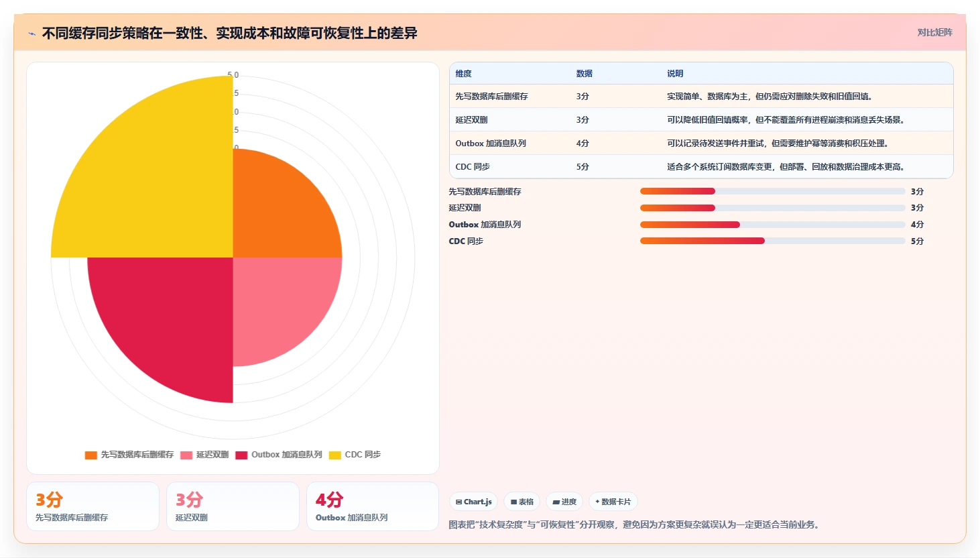Toggle 延迟双删 legend swatch in chart

coord(186,455)
